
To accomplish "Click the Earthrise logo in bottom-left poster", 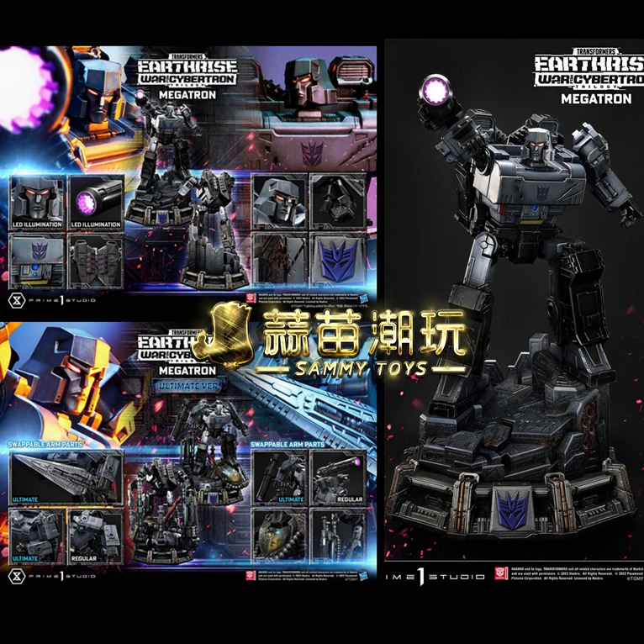I will (x=174, y=346).
